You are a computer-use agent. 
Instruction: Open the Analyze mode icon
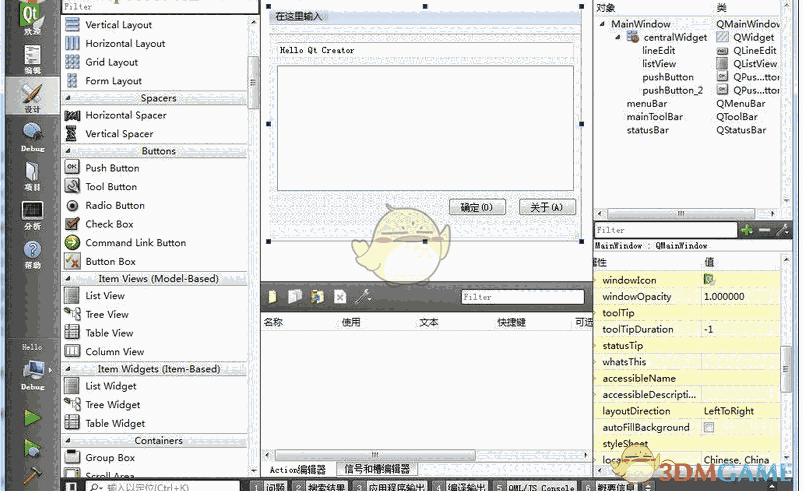coord(32,215)
